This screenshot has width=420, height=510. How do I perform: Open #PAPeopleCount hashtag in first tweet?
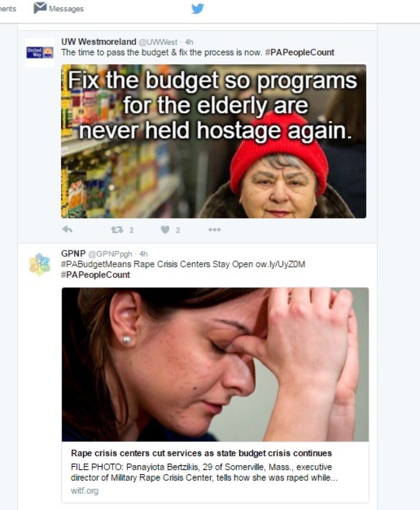pos(300,53)
